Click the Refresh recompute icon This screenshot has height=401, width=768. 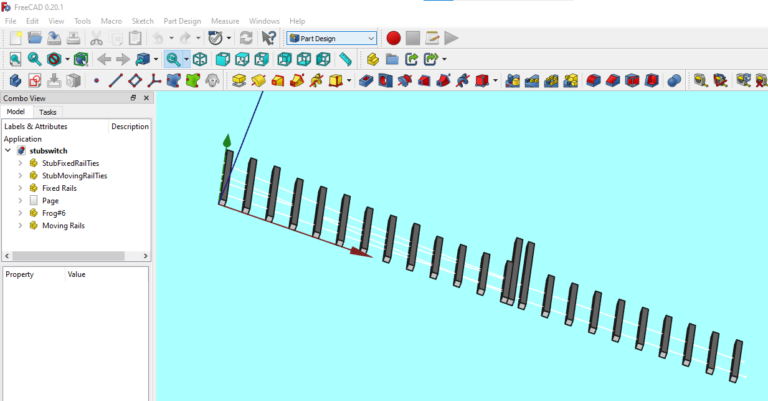(x=246, y=38)
